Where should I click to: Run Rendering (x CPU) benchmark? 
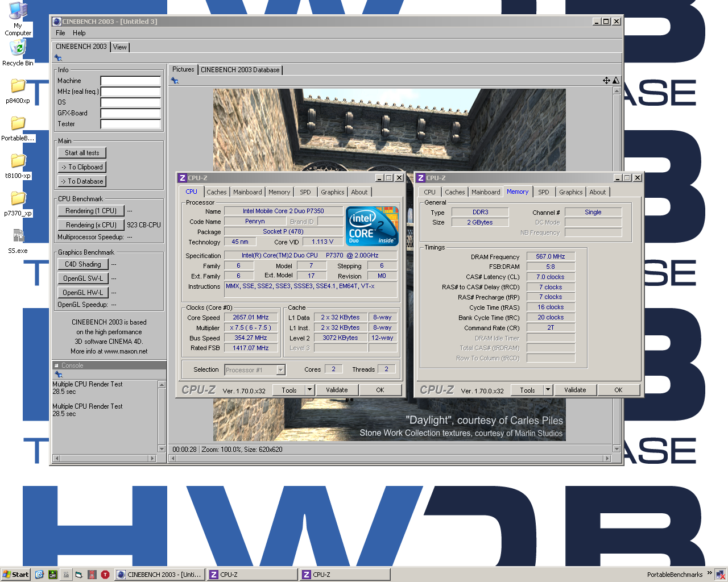[x=91, y=225]
